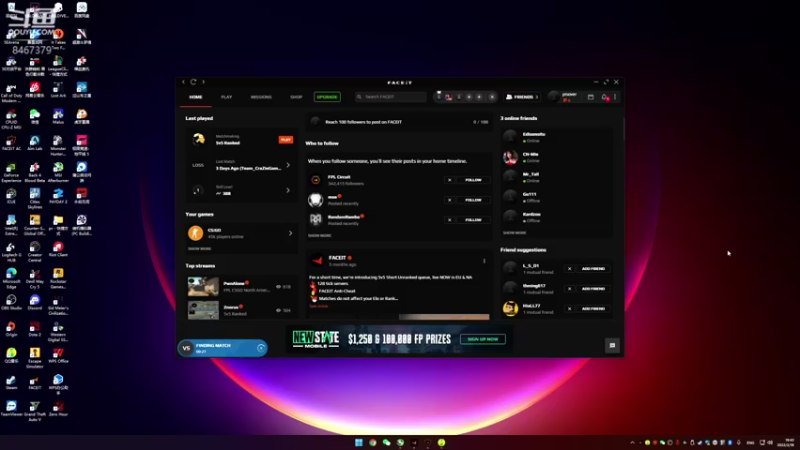
Task: Open RandomRambo's avatar
Action: (x=316, y=219)
